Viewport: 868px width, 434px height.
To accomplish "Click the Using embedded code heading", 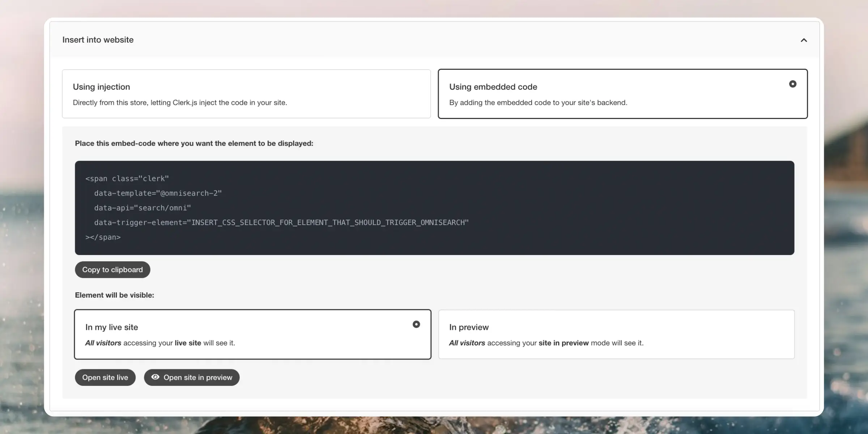I will click(493, 87).
